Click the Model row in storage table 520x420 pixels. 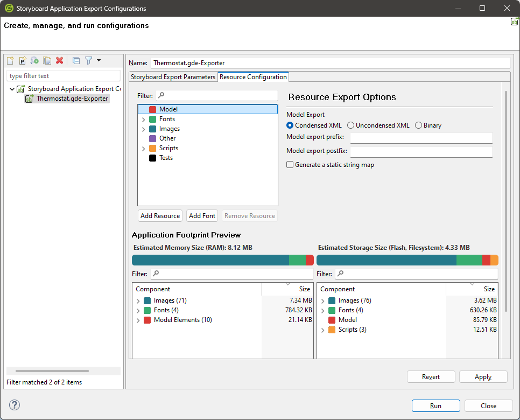tap(407, 320)
